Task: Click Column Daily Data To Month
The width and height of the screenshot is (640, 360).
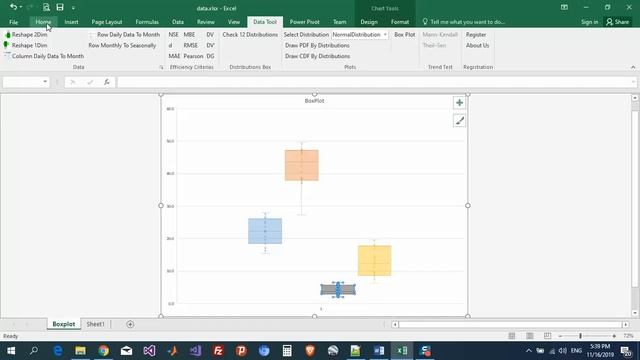Action: coord(44,56)
